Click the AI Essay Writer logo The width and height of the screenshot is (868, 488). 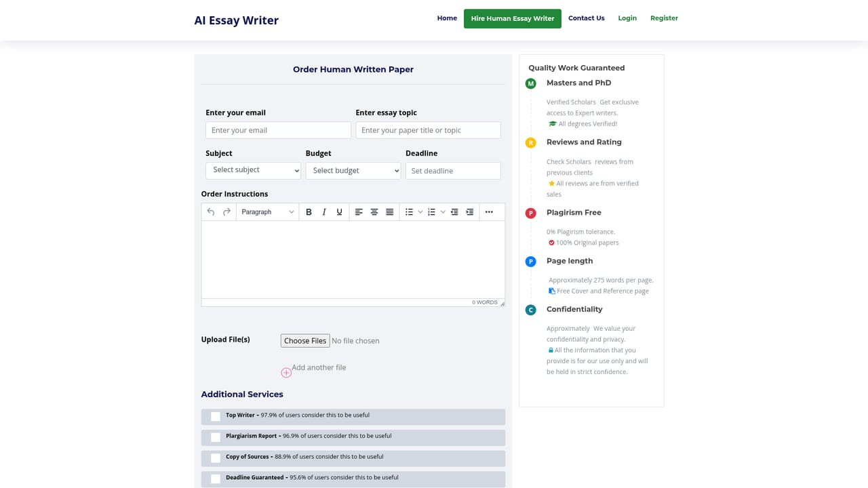coord(237,20)
